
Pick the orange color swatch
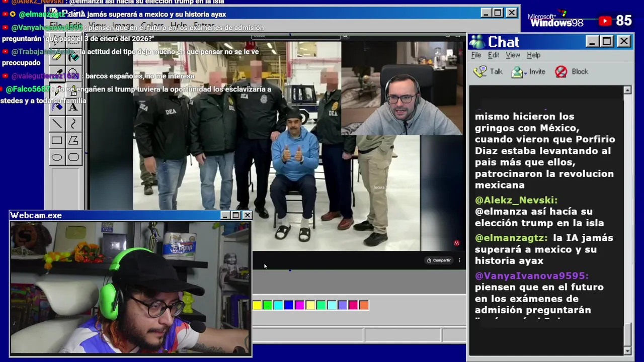pyautogui.click(x=364, y=305)
